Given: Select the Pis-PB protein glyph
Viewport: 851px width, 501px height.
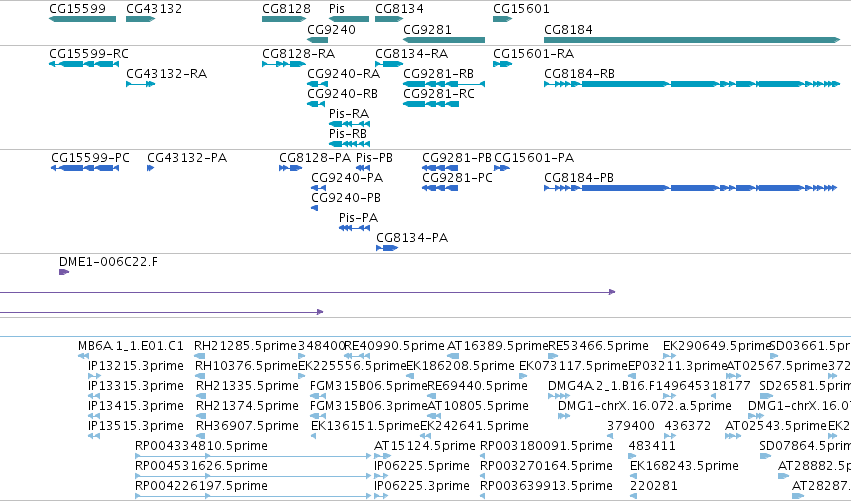Looking at the screenshot, I should click(x=363, y=168).
